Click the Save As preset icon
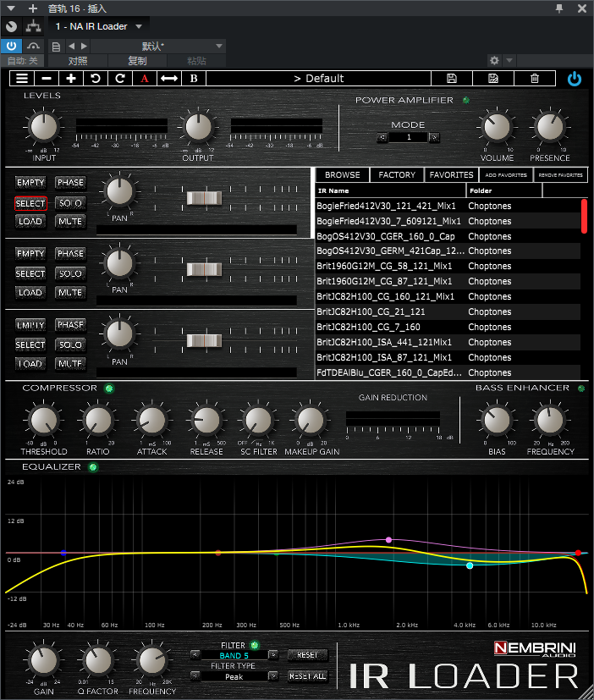Screen dimensions: 594x700 493,79
